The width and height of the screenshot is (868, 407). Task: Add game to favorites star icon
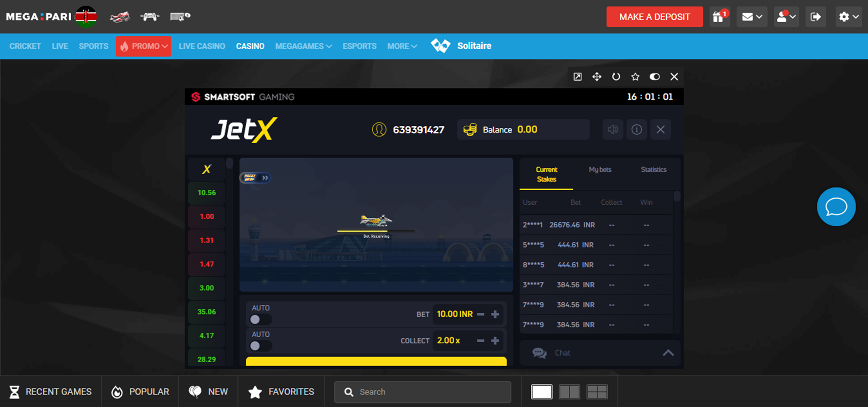coord(635,77)
